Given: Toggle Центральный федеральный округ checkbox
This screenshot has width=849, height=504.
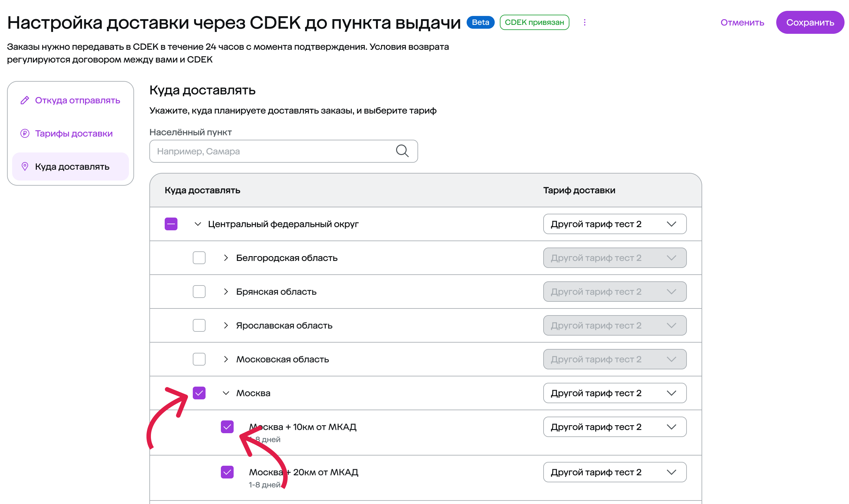Looking at the screenshot, I should [x=171, y=224].
